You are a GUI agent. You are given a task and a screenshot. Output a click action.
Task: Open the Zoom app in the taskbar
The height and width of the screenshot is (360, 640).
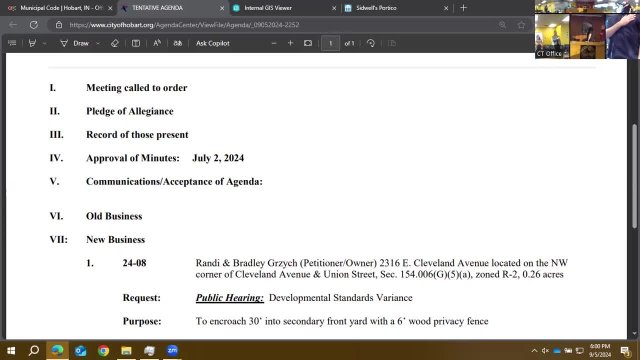[172, 351]
